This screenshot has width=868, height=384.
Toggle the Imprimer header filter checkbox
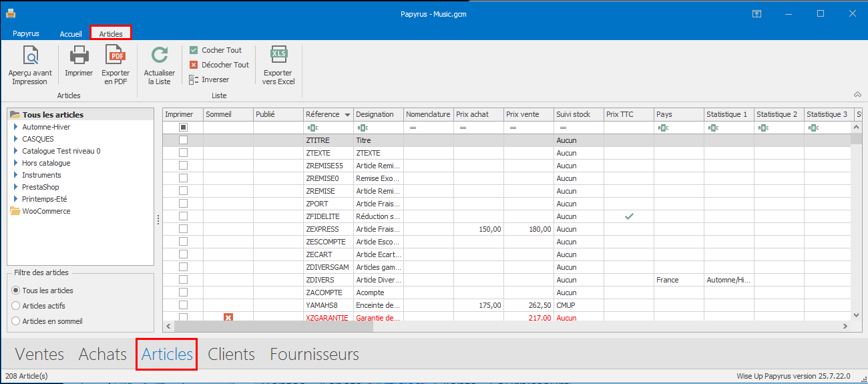[183, 127]
